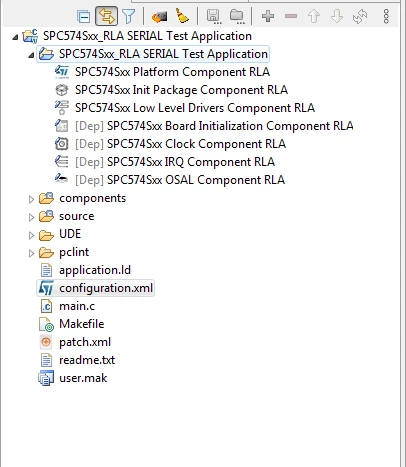Click the save floppy disk icon

click(213, 16)
